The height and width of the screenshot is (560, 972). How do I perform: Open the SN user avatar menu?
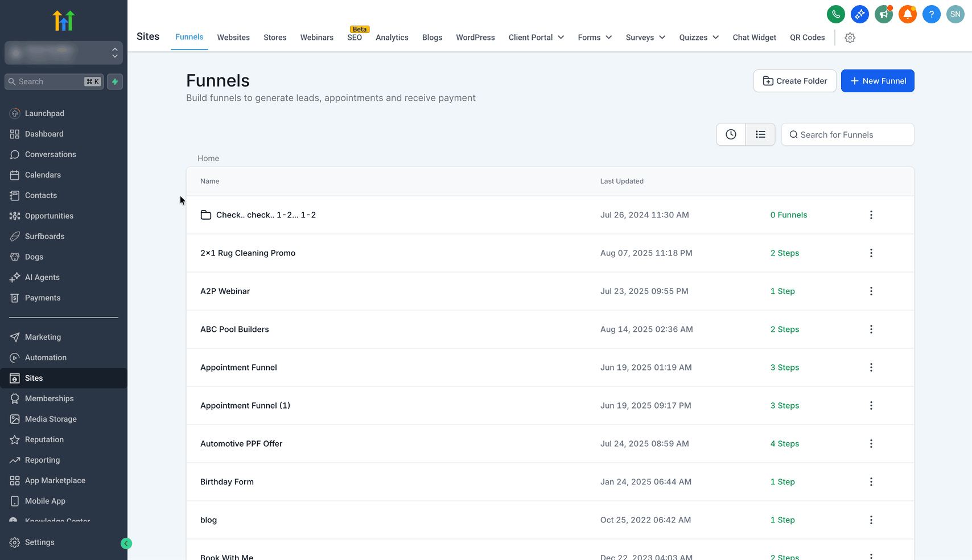955,14
